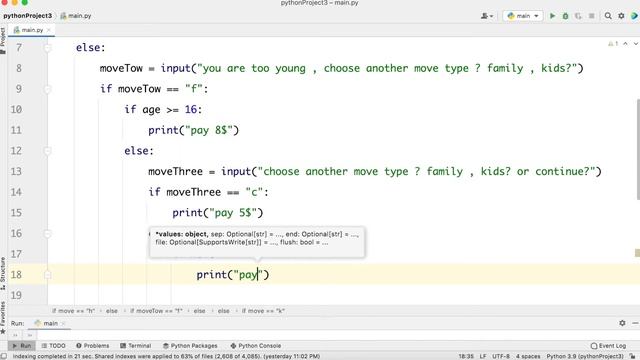This screenshot has width=640, height=360.
Task: Open the Run tool window button
Action: [22, 346]
